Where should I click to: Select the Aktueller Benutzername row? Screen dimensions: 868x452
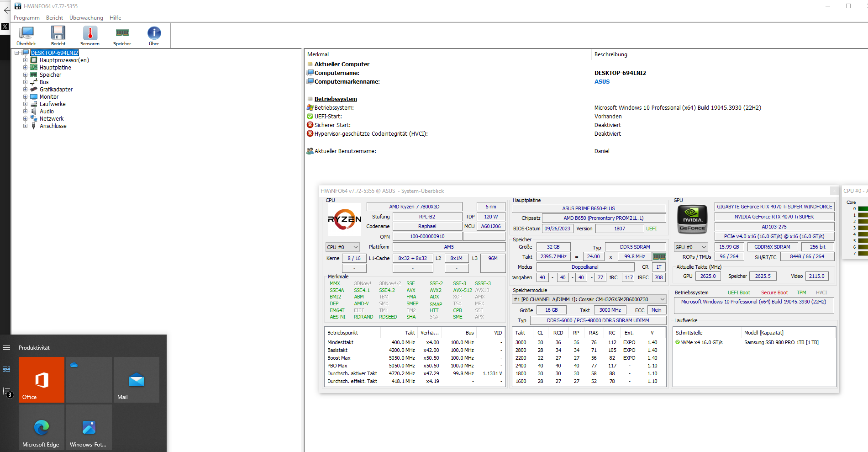(x=586, y=151)
